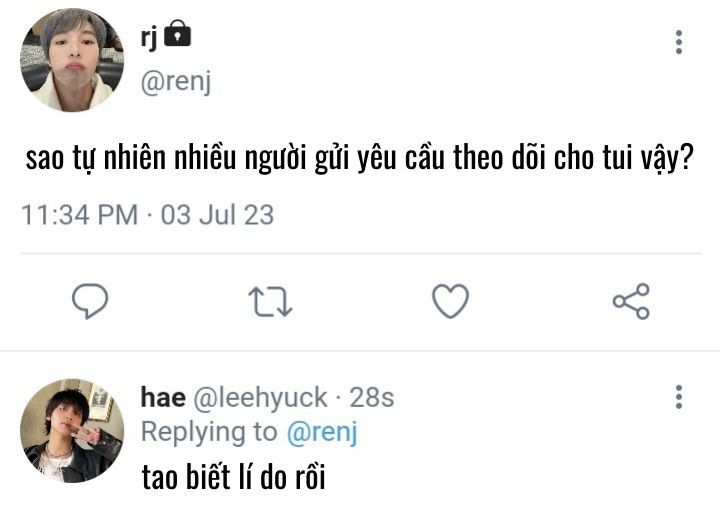Click the 03 Jul 23 date
The width and height of the screenshot is (720, 530).
point(217,215)
